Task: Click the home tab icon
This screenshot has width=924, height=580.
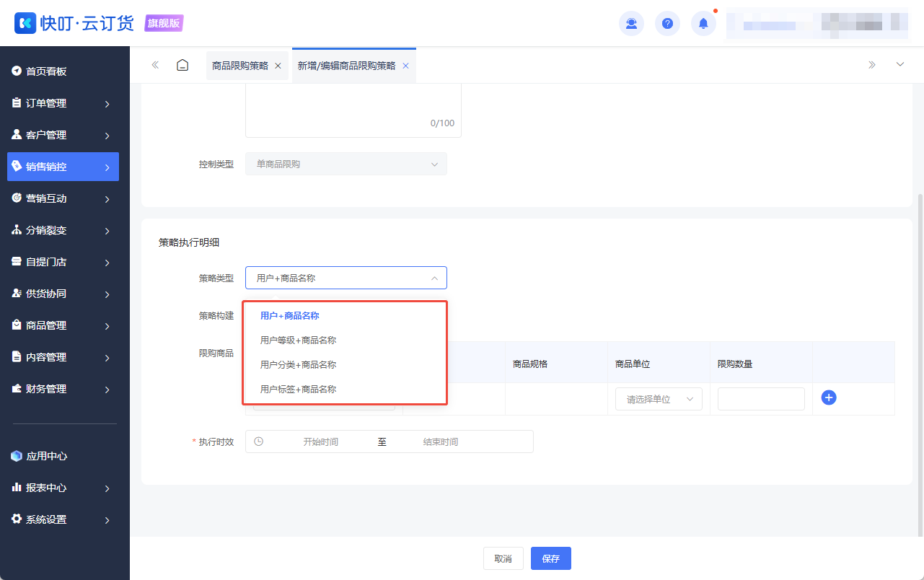Action: click(x=182, y=65)
